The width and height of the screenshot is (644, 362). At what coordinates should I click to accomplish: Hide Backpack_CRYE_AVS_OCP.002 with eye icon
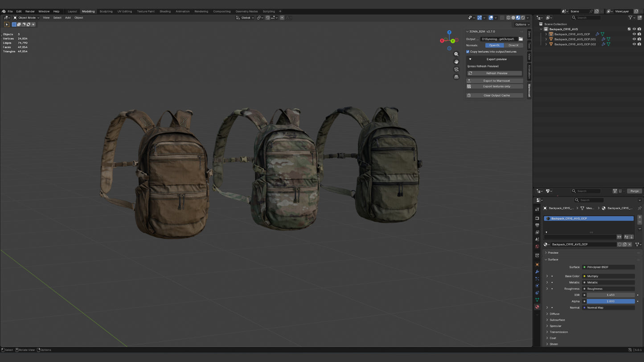coord(634,45)
